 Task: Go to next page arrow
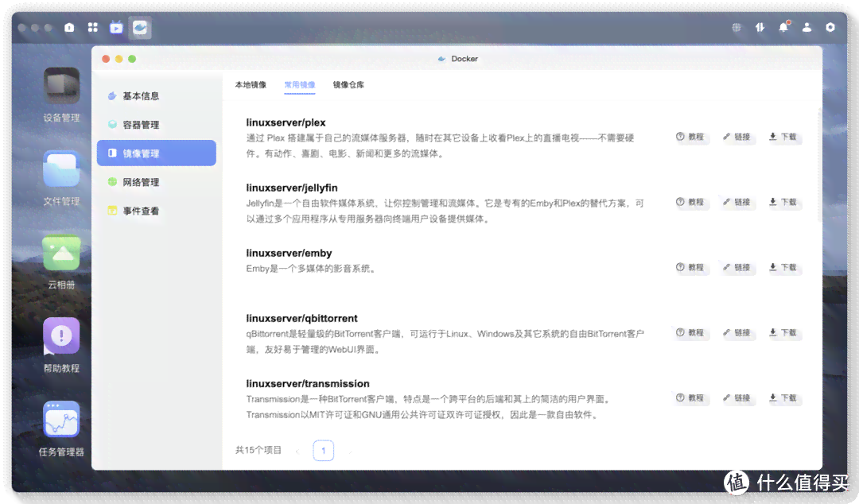coord(349,451)
